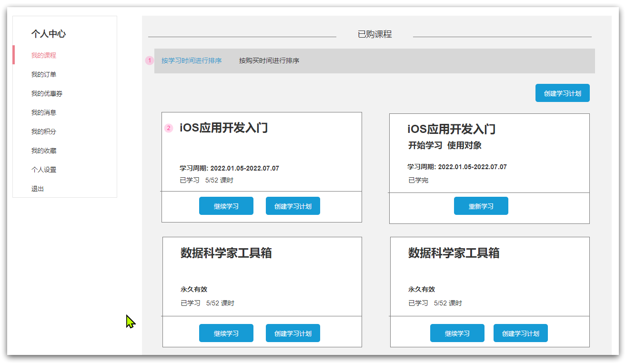Select 我的消息 in the sidebar

pos(44,112)
